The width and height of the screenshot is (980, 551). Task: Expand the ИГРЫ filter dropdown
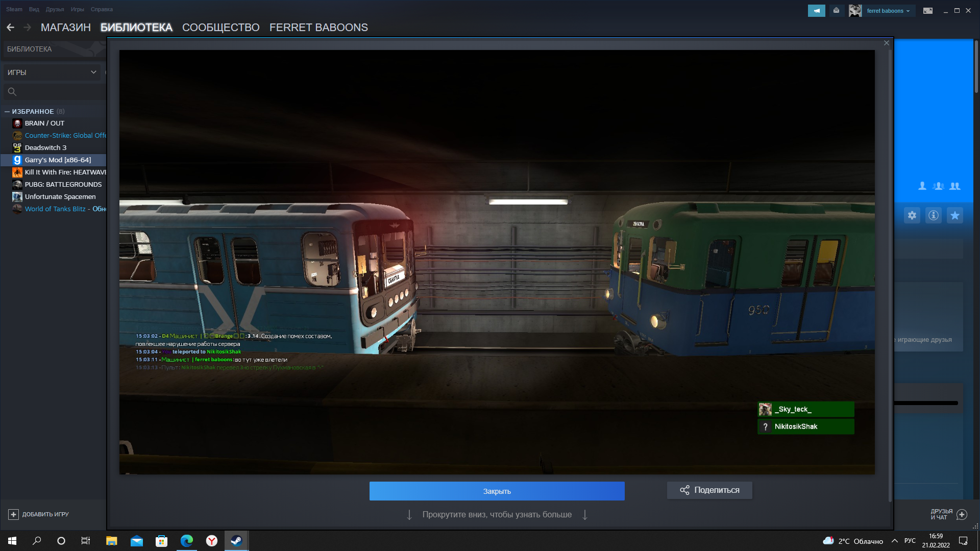(x=93, y=72)
